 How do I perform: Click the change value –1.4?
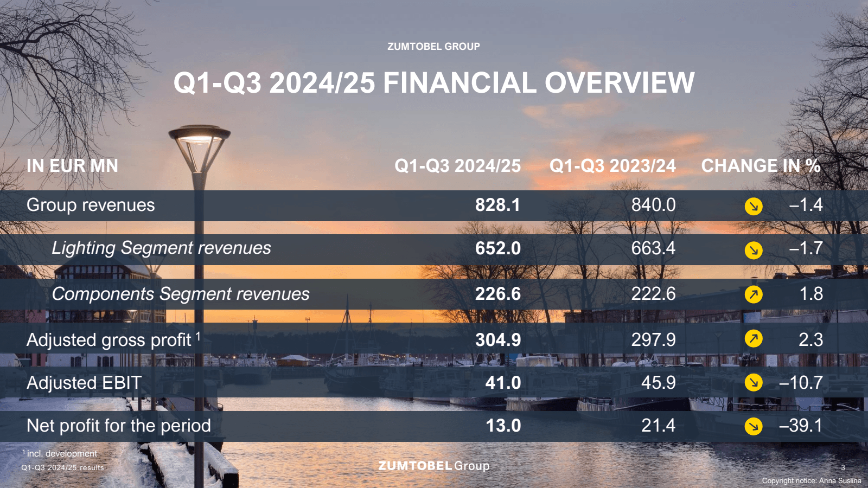coord(806,205)
